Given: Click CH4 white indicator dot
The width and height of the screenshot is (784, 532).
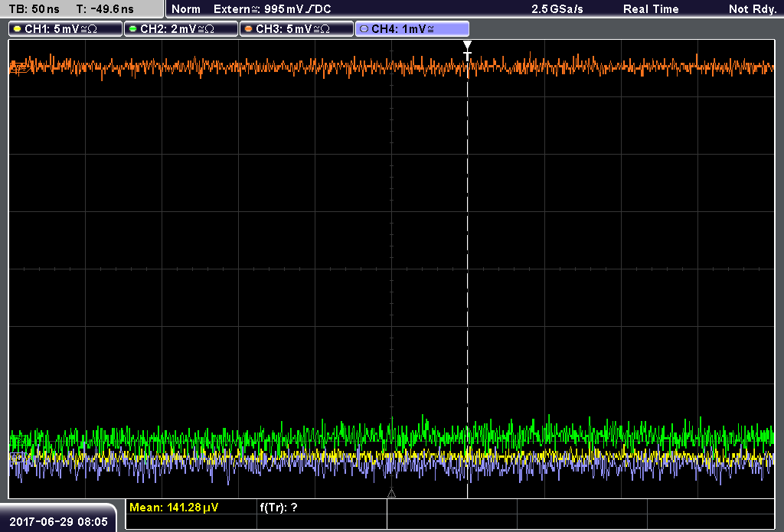Looking at the screenshot, I should [x=364, y=29].
